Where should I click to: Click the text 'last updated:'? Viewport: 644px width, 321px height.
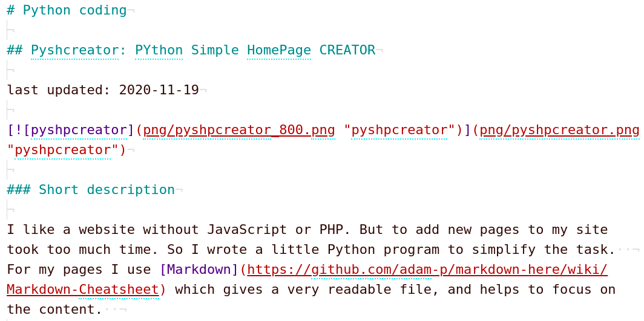click(x=59, y=90)
